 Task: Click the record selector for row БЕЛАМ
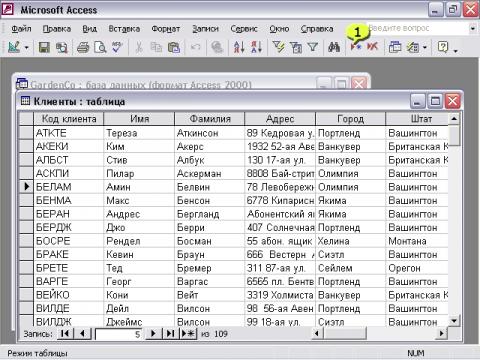pyautogui.click(x=26, y=187)
